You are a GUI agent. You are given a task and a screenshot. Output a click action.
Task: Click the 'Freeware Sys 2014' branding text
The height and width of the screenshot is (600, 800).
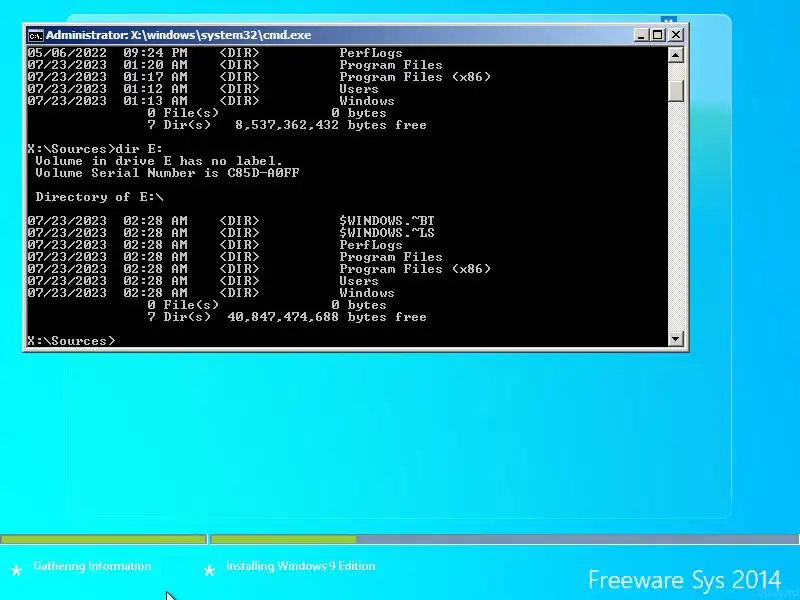685,580
